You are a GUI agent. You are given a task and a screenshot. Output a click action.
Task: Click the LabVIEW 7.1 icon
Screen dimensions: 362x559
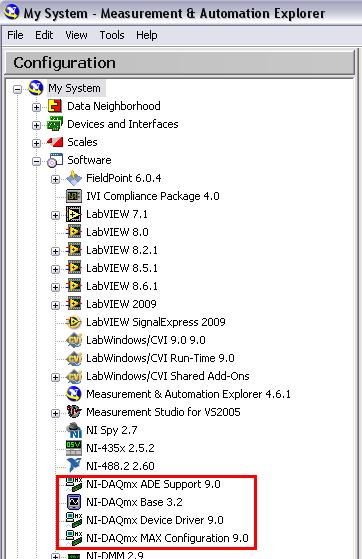click(74, 214)
